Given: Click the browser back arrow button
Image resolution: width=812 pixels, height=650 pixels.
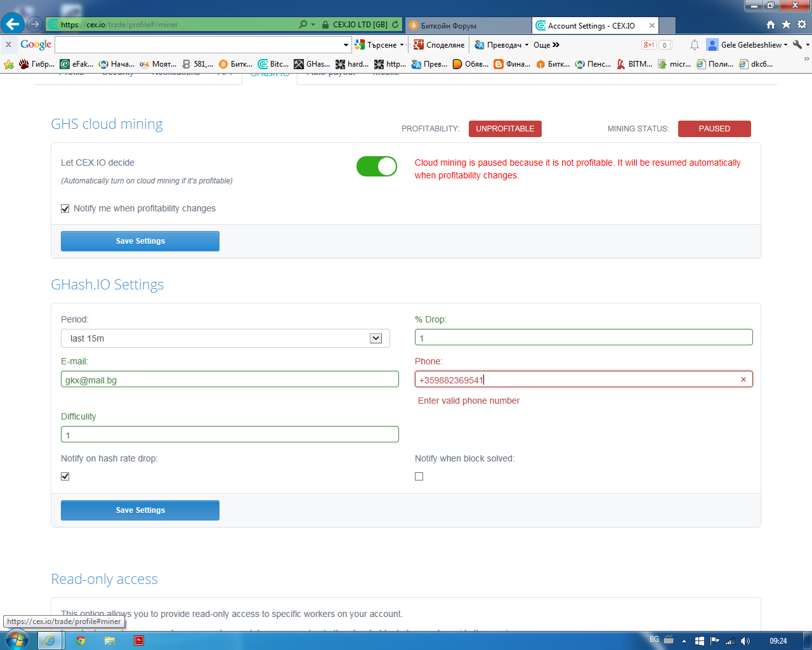Looking at the screenshot, I should click(x=13, y=24).
